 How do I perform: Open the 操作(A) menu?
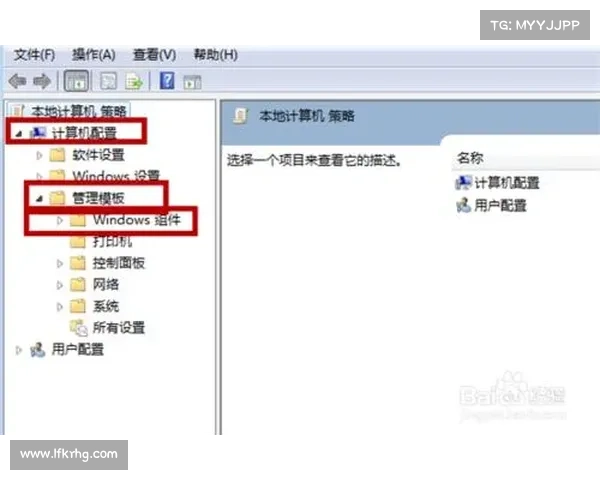point(94,55)
